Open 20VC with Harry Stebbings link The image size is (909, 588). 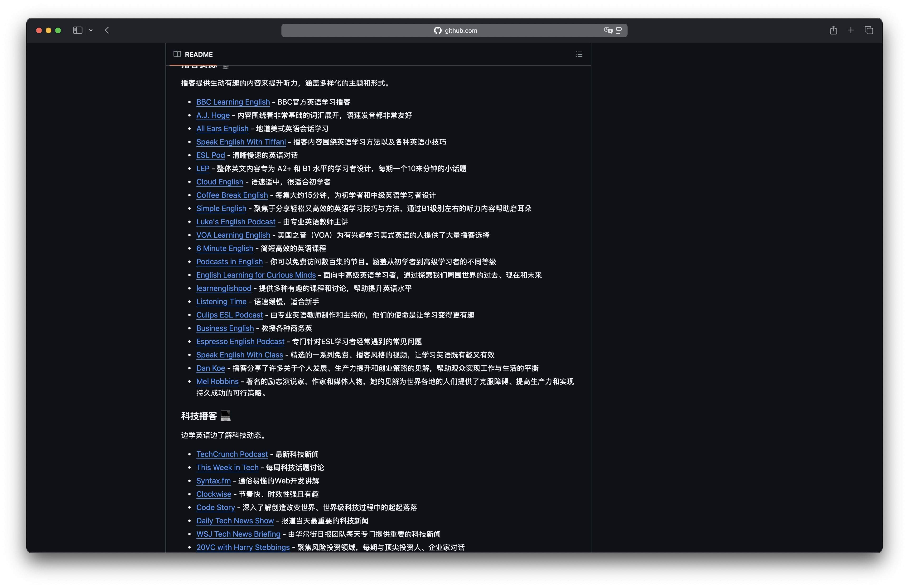click(x=243, y=548)
